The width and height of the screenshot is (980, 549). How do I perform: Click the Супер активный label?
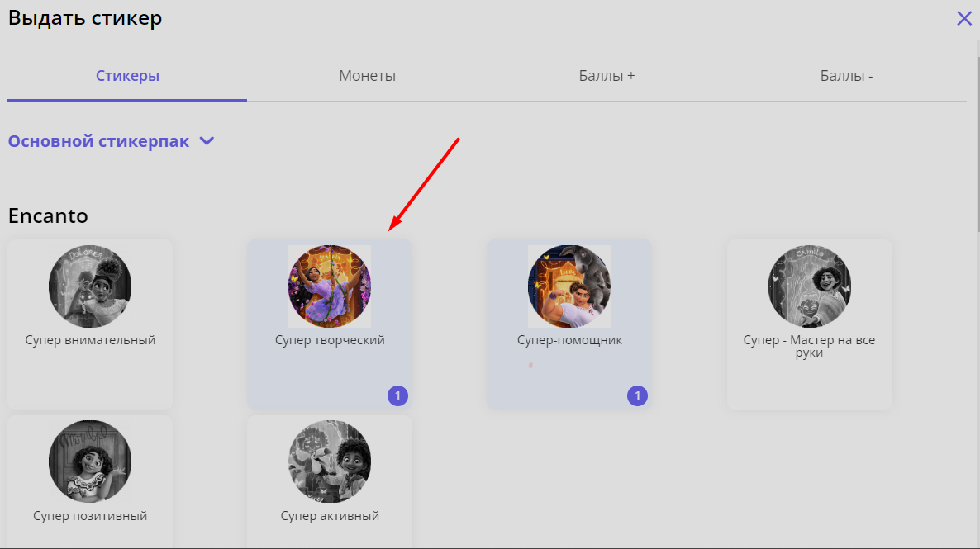(x=330, y=516)
